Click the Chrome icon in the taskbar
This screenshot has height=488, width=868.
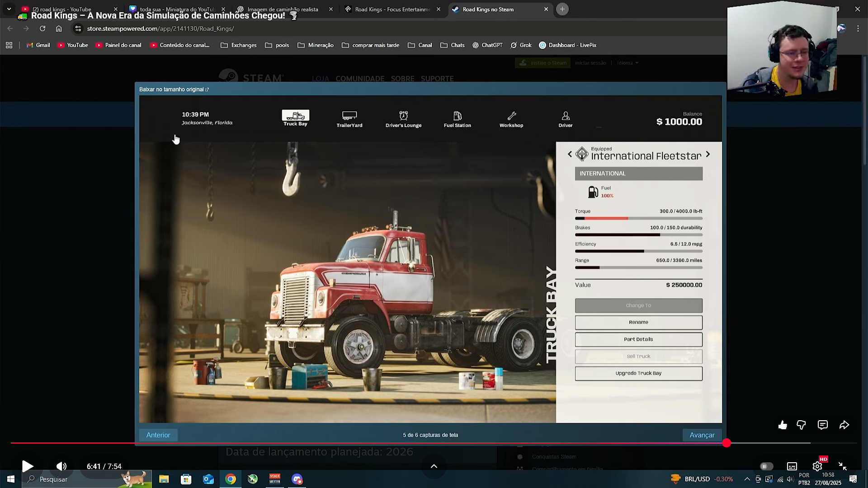click(x=231, y=479)
